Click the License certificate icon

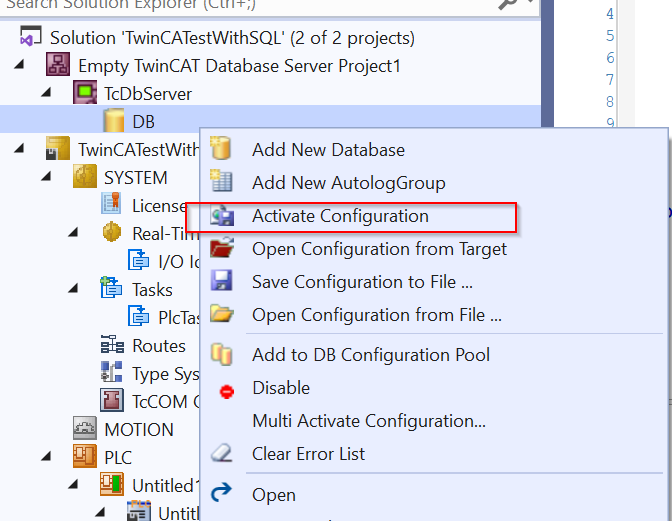pos(111,204)
